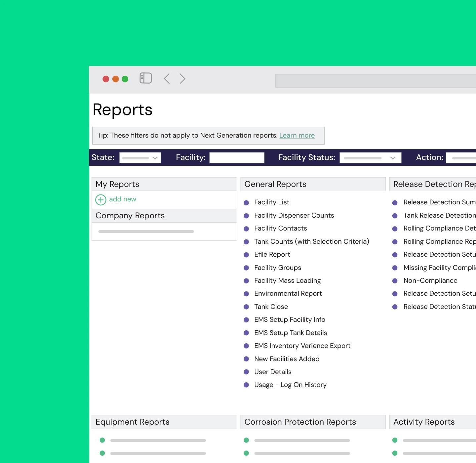
Task: Open the Tank Close report
Action: coord(271,307)
